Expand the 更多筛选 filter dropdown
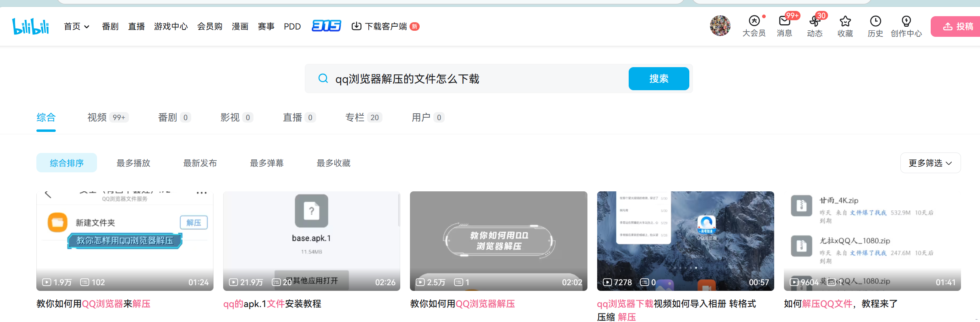This screenshot has width=980, height=322. (x=930, y=163)
